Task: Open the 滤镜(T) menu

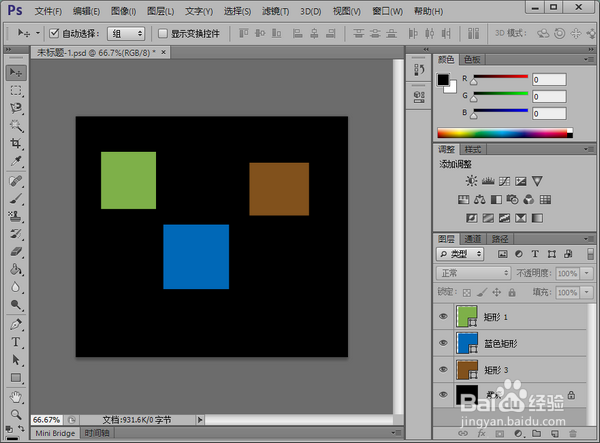Action: point(276,11)
